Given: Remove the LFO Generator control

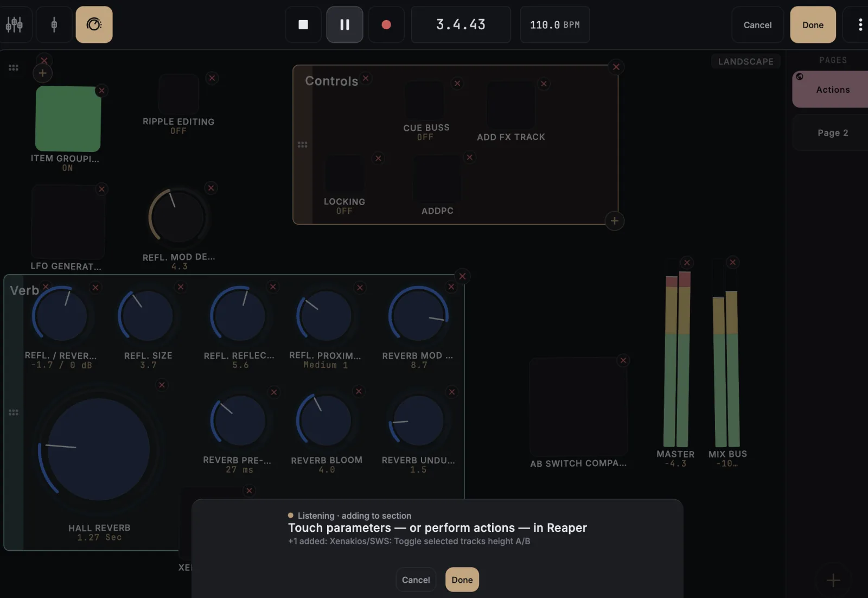Looking at the screenshot, I should pos(101,189).
